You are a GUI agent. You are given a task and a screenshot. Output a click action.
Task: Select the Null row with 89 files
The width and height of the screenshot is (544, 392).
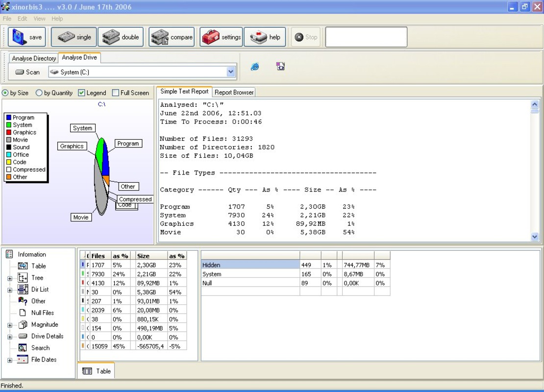click(x=296, y=283)
